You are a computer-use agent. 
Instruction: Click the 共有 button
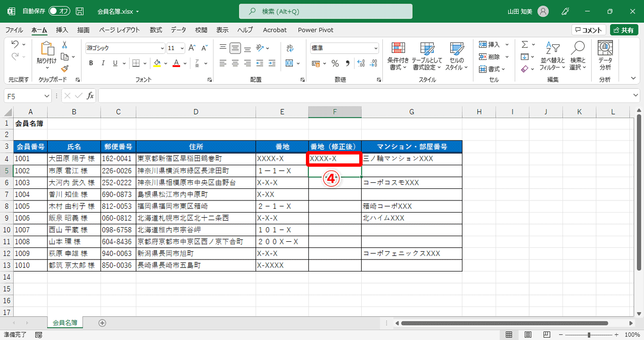[x=624, y=29]
